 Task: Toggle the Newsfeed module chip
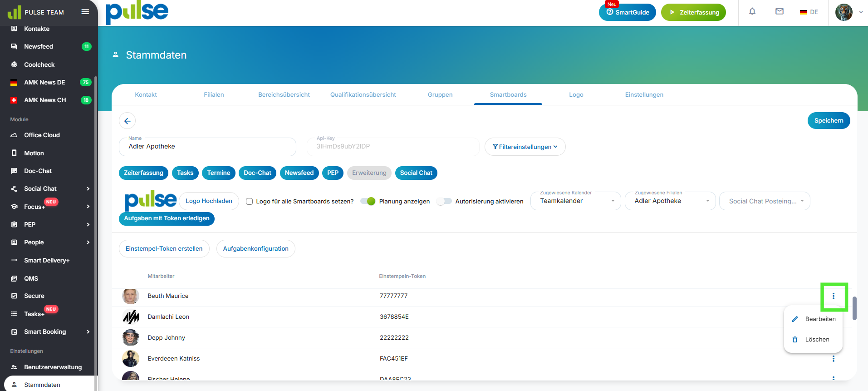(299, 173)
